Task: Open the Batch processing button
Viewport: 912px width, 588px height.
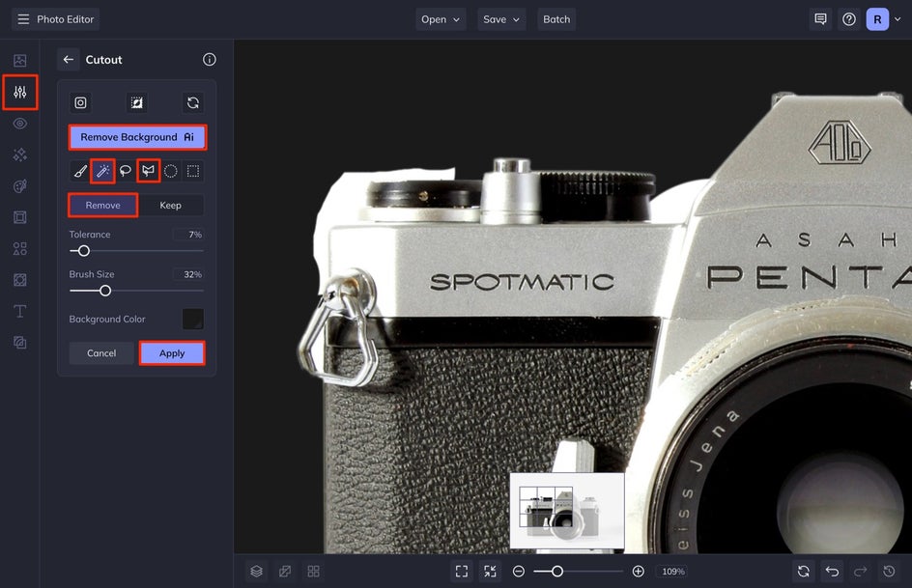Action: tap(556, 19)
